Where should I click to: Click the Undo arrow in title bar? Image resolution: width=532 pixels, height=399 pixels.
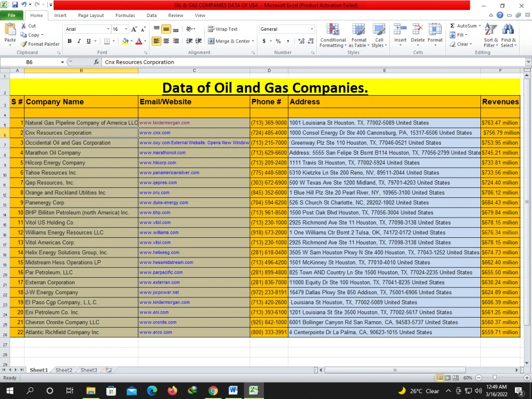coord(24,5)
